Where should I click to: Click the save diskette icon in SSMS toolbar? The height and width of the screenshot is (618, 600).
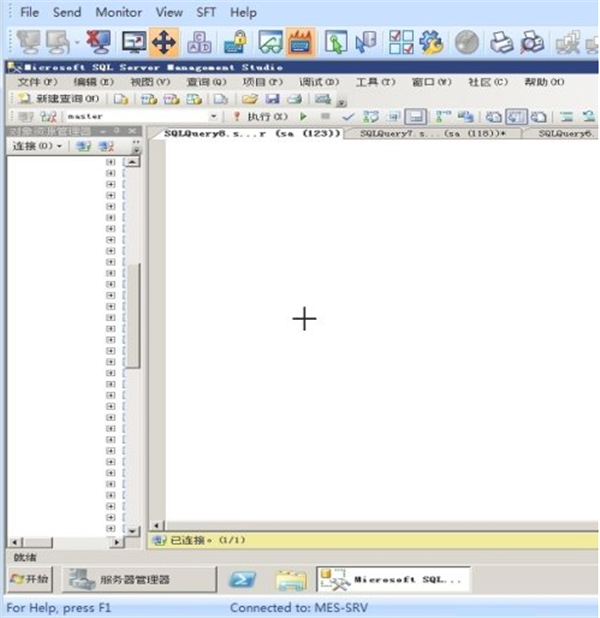click(x=272, y=99)
